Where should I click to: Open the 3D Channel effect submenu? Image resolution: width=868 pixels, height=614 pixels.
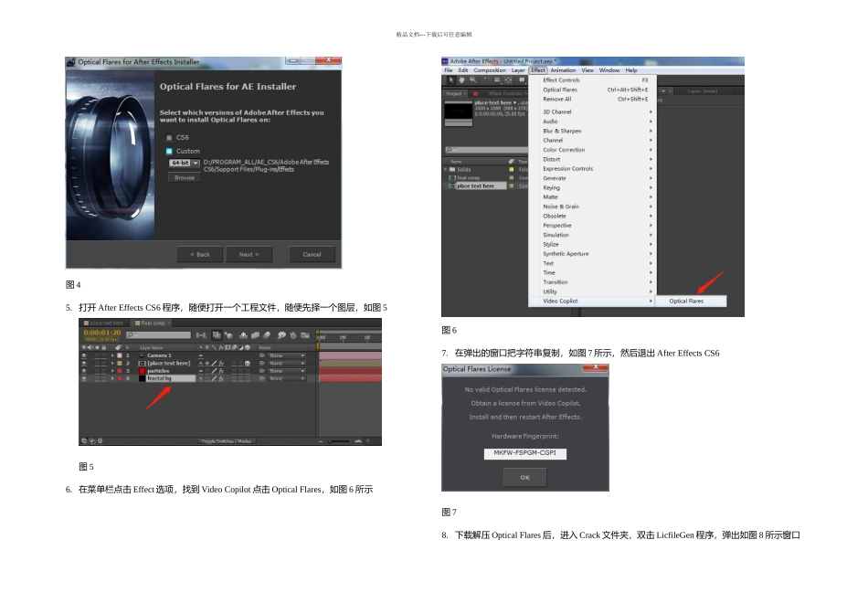click(x=592, y=111)
